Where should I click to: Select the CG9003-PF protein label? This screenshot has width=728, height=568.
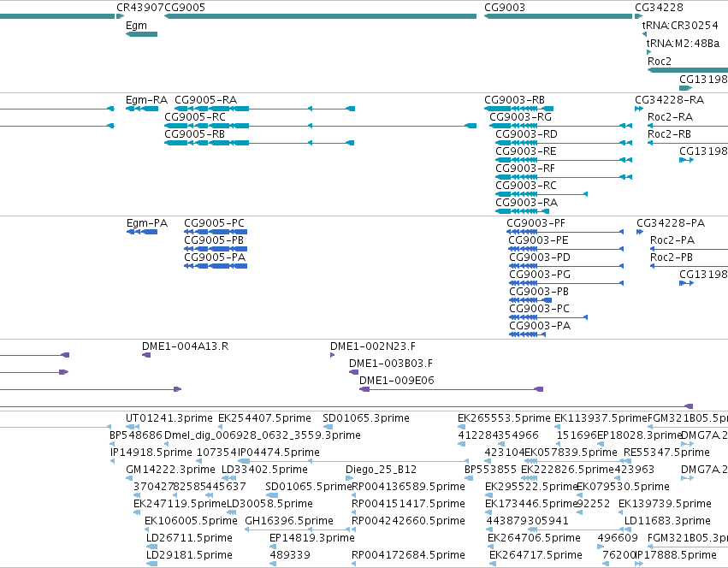tap(536, 223)
